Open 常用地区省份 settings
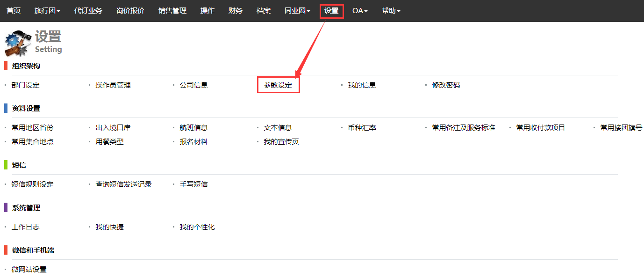This screenshot has width=644, height=279. pos(33,128)
